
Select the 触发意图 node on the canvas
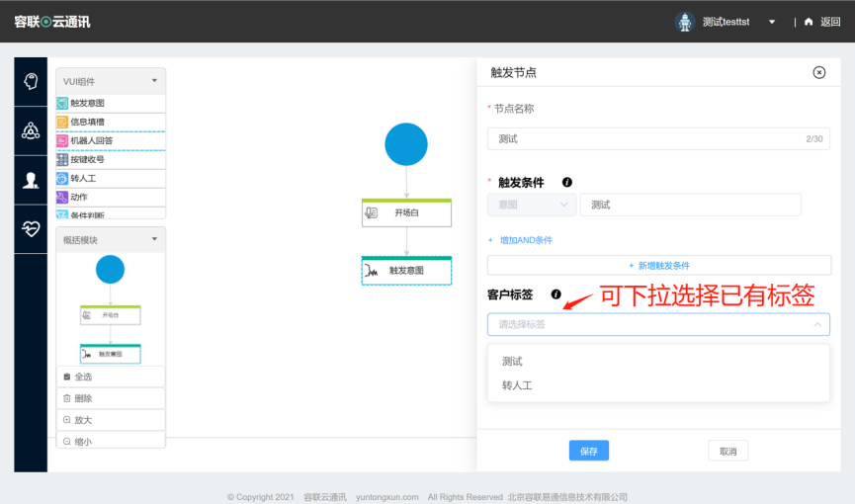406,271
